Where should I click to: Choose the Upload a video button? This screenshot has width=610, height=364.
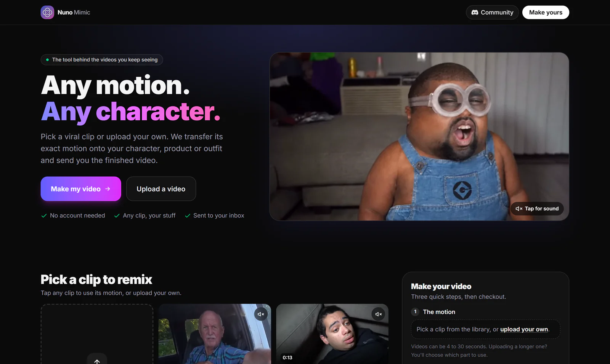[161, 189]
